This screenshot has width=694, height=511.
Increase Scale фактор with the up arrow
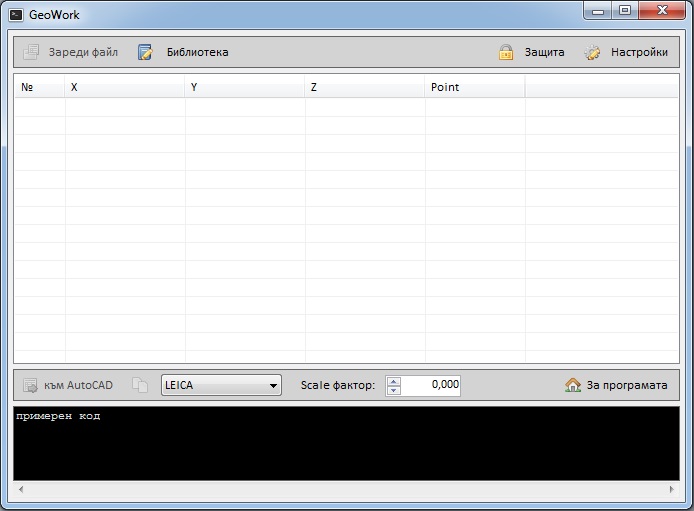coord(393,381)
